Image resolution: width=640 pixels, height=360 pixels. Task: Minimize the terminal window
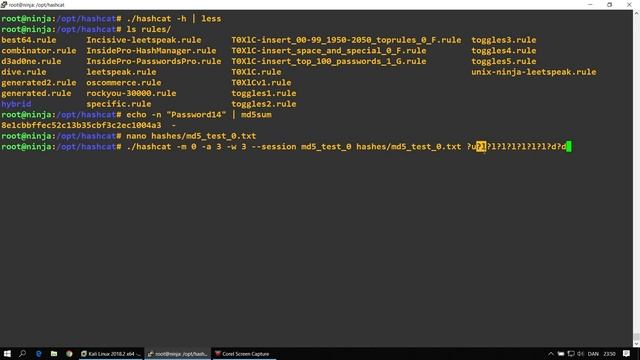pos(590,4)
